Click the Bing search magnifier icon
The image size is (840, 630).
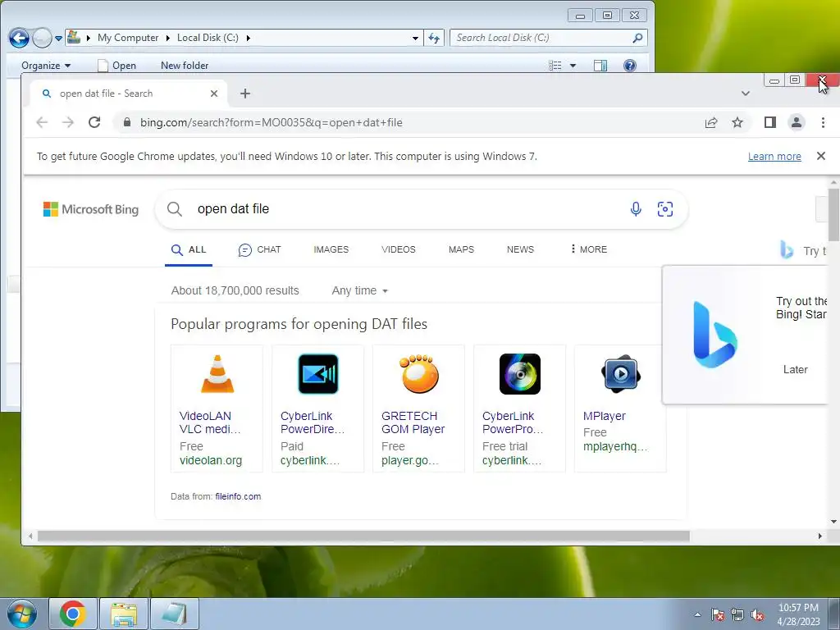click(175, 209)
